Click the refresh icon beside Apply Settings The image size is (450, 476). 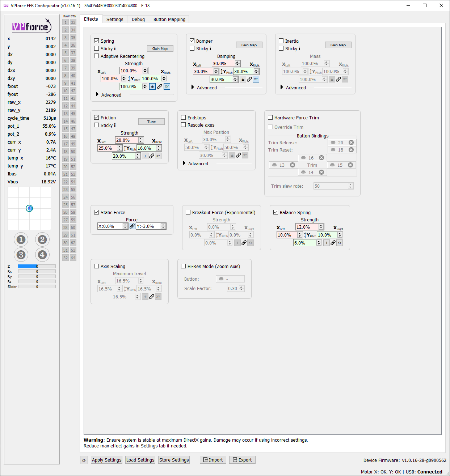(84, 460)
